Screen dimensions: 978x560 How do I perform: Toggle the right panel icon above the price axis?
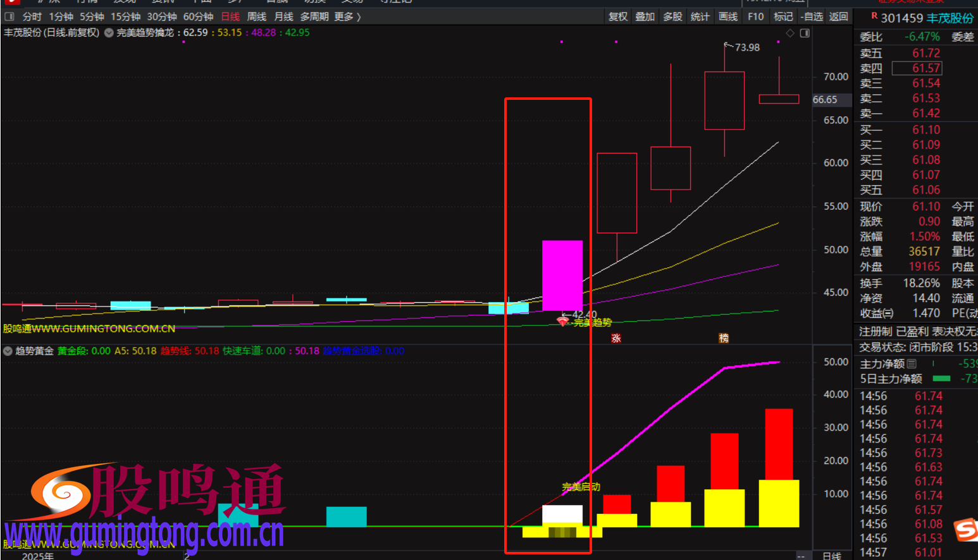tap(805, 33)
